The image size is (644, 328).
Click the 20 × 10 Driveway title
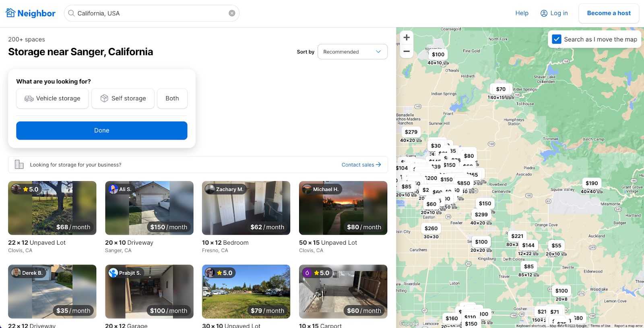129,243
